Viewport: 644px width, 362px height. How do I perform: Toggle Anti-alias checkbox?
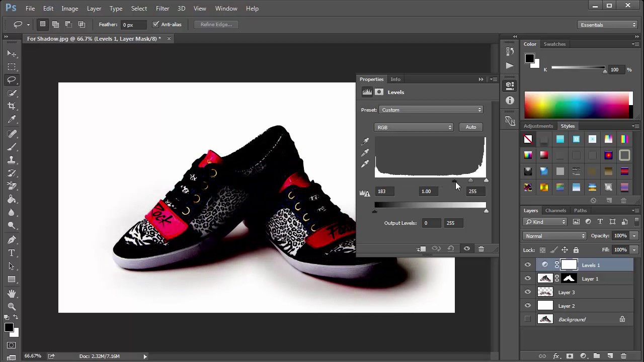[x=155, y=24]
